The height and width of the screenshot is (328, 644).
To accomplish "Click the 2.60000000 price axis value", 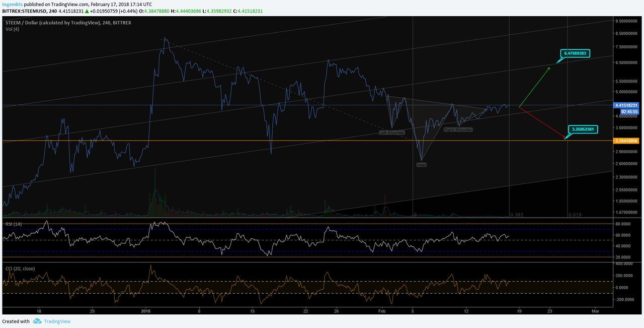I will pyautogui.click(x=627, y=163).
